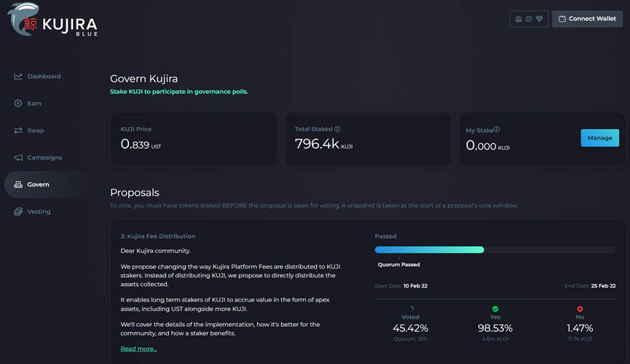The height and width of the screenshot is (364, 630).
Task: Open the Read more link in proposal 3
Action: click(x=138, y=349)
